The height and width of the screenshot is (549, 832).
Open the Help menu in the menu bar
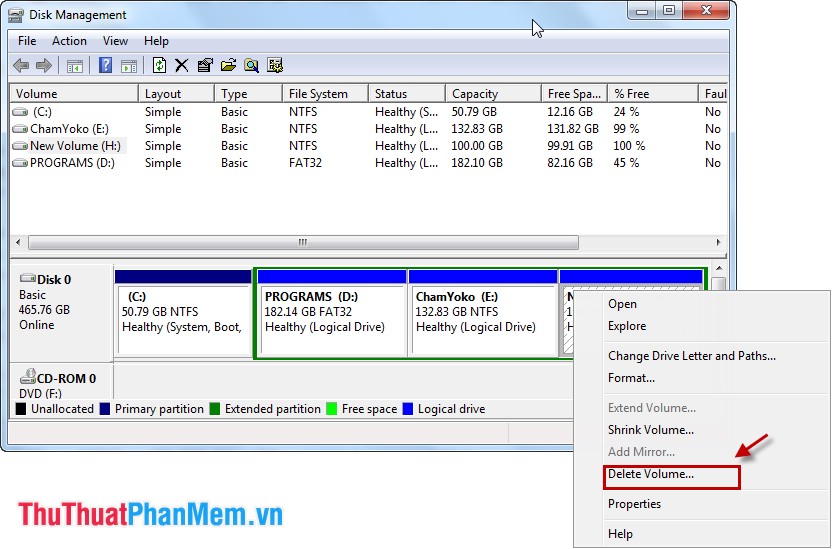(156, 41)
